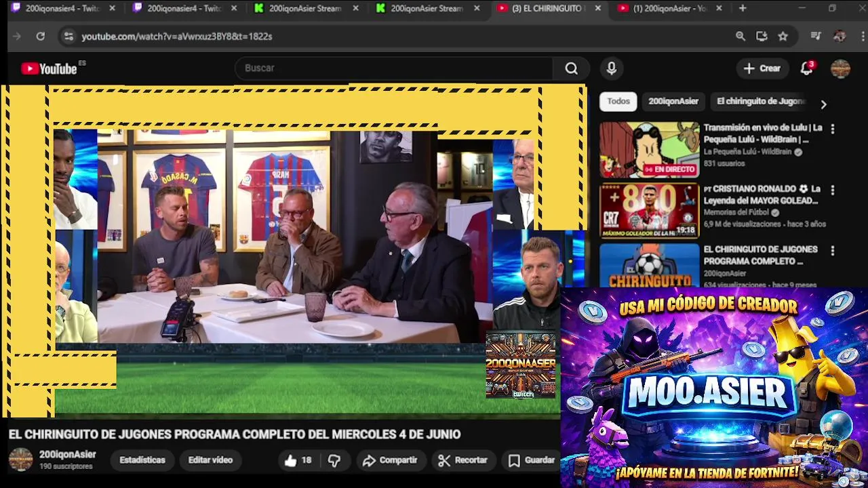
Task: Open the browser profile avatar
Action: pos(840,37)
